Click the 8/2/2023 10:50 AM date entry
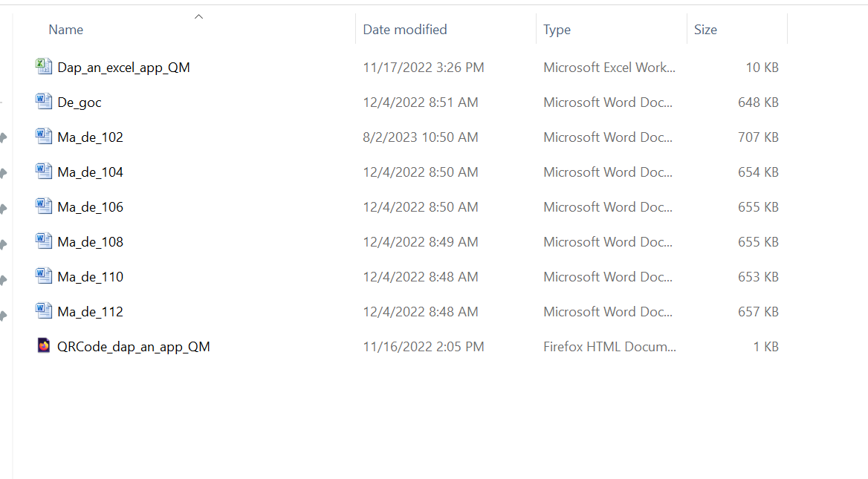Image resolution: width=868 pixels, height=479 pixels. tap(421, 137)
